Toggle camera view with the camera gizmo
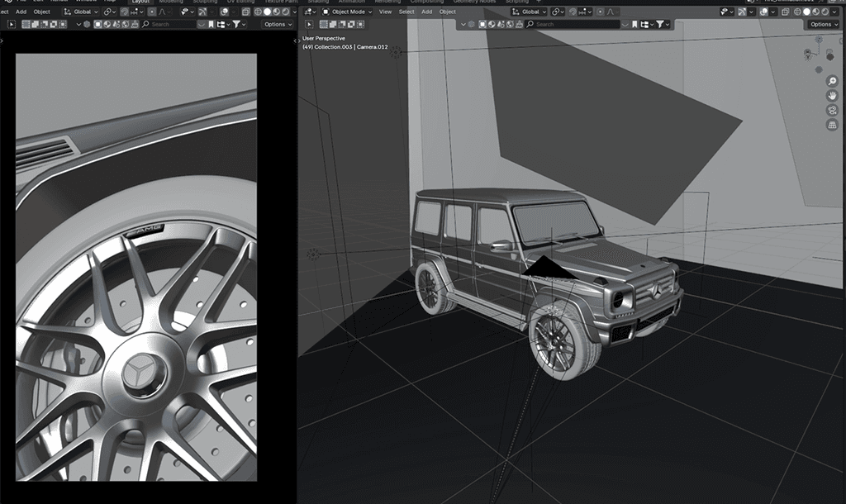846x504 pixels. (832, 110)
